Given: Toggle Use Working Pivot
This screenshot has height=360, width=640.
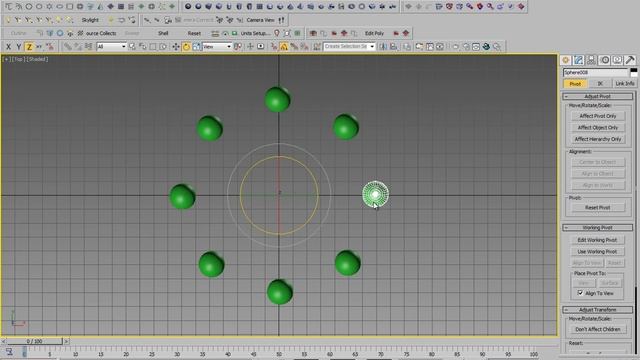Looking at the screenshot, I should coord(598,251).
